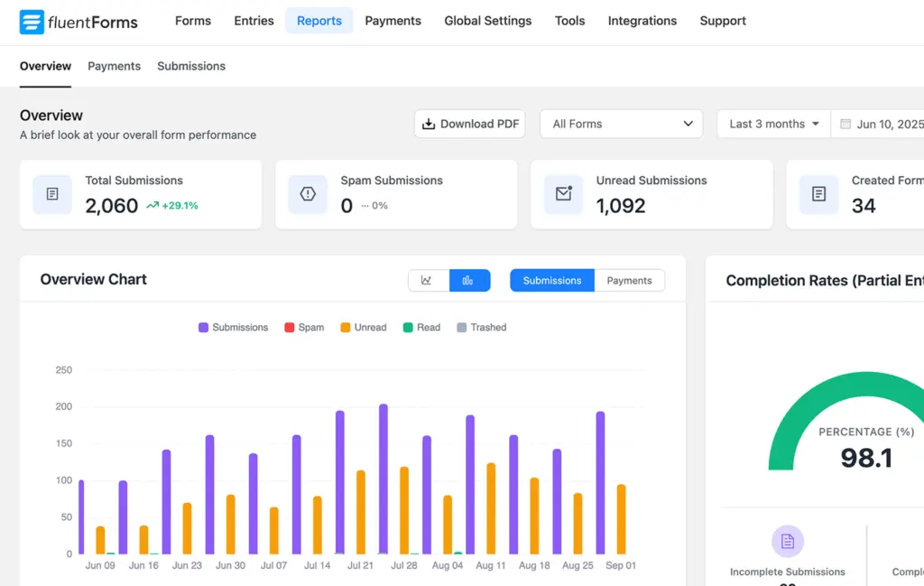This screenshot has height=586, width=924.
Task: Click the Created Forms document icon
Action: (818, 194)
